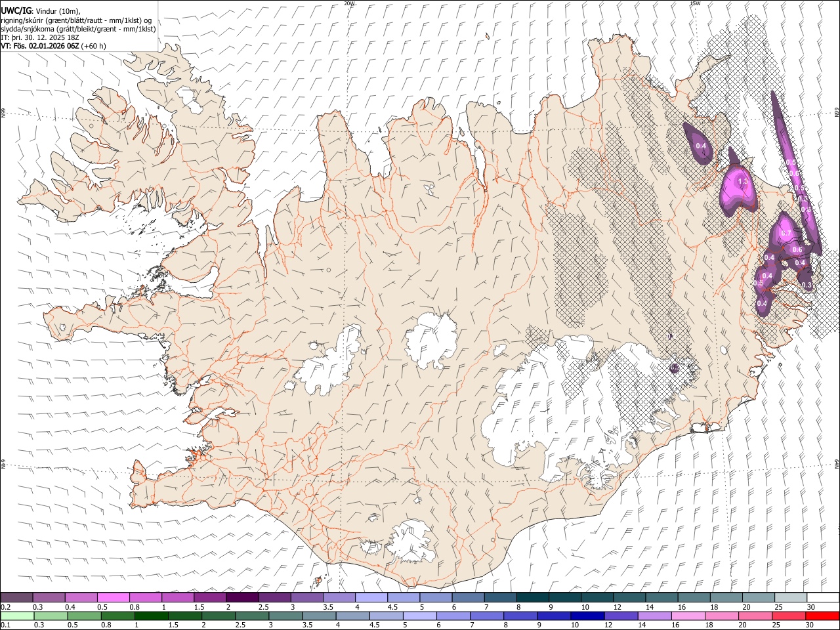
Task: Click the pure red last swatch in lower legend
Action: point(823,616)
